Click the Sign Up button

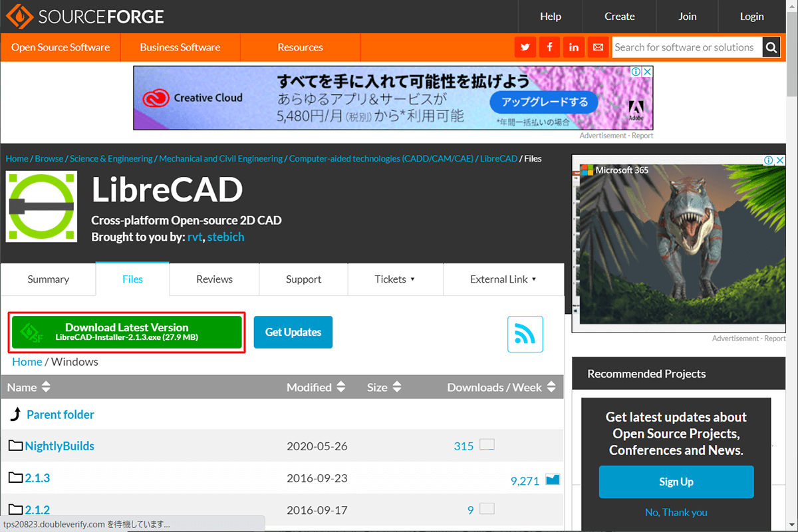(x=676, y=481)
